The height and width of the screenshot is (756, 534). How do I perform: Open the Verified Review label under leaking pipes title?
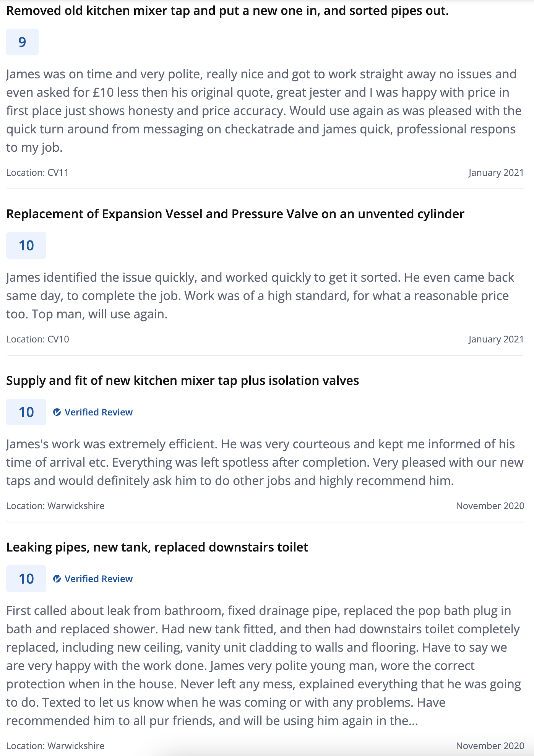coord(99,579)
